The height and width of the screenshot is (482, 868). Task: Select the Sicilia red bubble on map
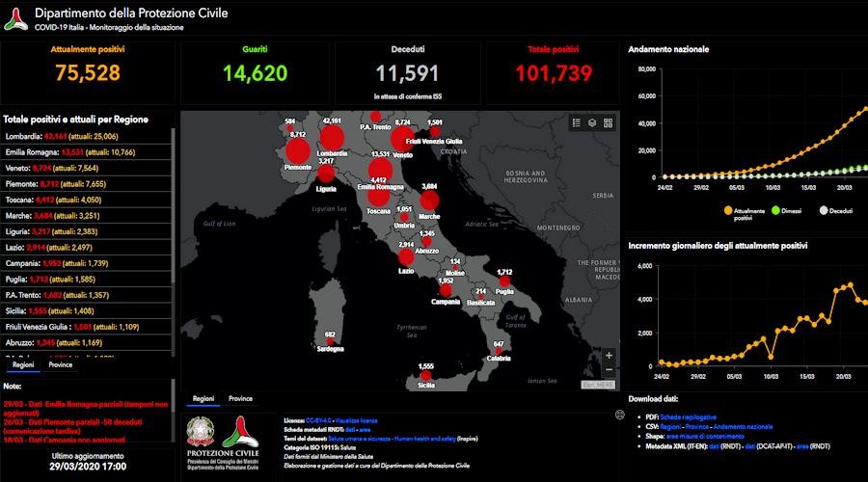pyautogui.click(x=425, y=375)
